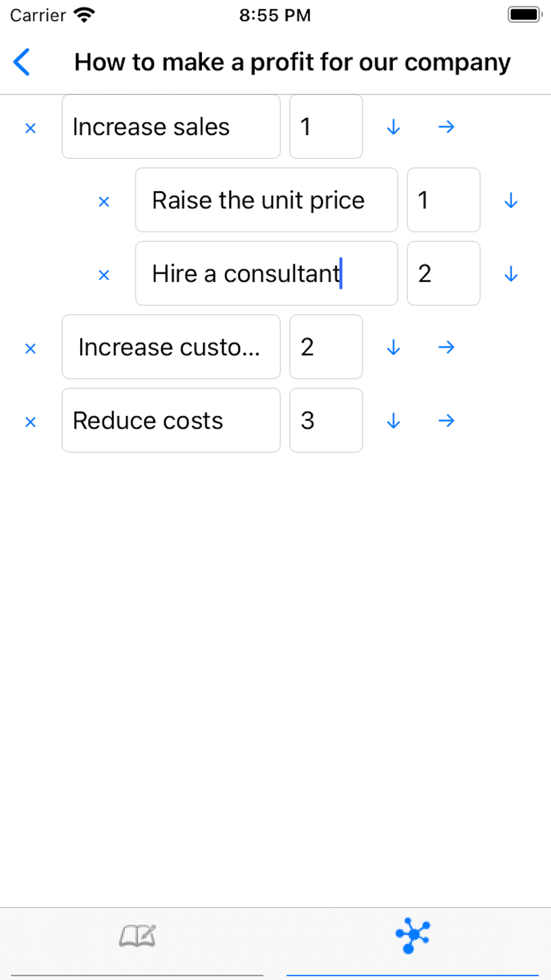Focus the Hire a consultant text field
The width and height of the screenshot is (551, 980).
pyautogui.click(x=267, y=273)
